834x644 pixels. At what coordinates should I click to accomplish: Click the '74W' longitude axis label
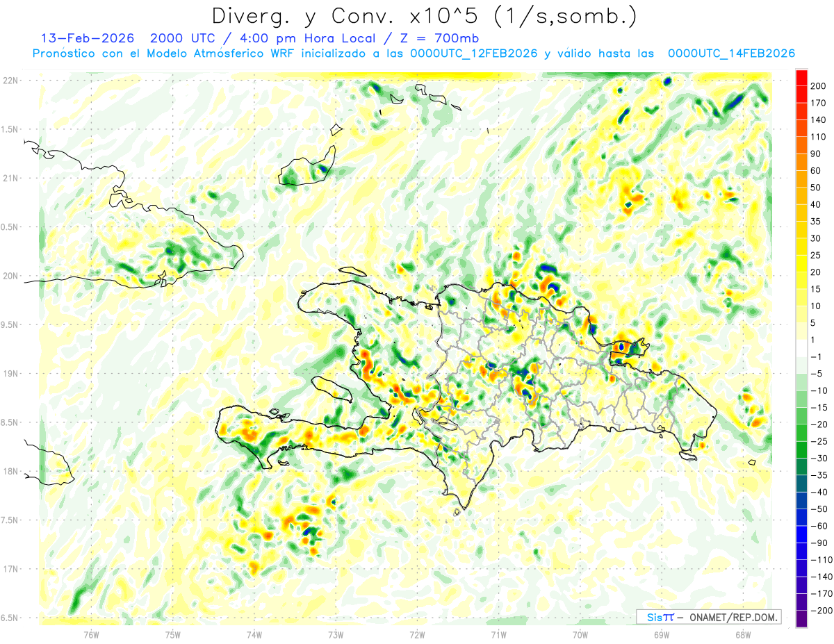pos(254,634)
